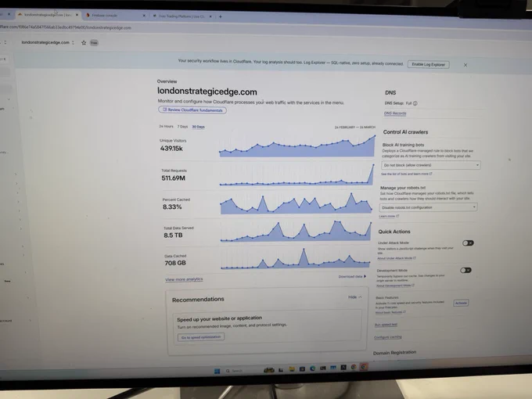Open the DNS Records link
This screenshot has width=532, height=399.
coord(395,113)
